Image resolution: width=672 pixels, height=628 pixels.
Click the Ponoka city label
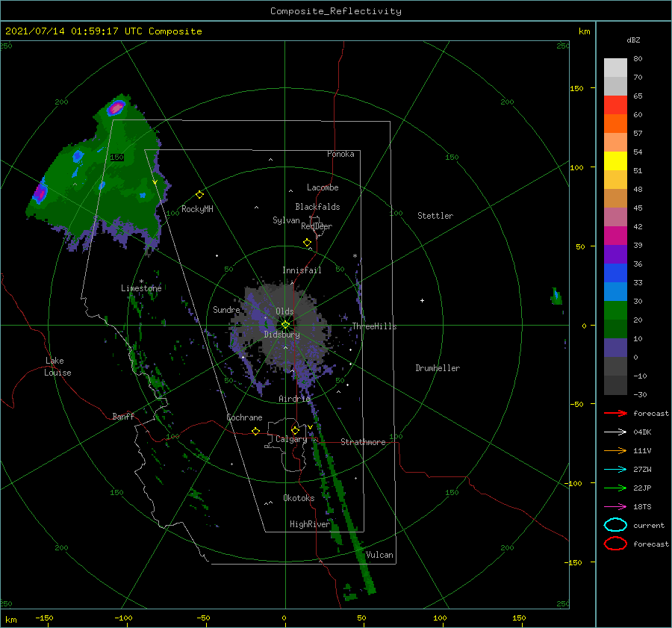340,154
